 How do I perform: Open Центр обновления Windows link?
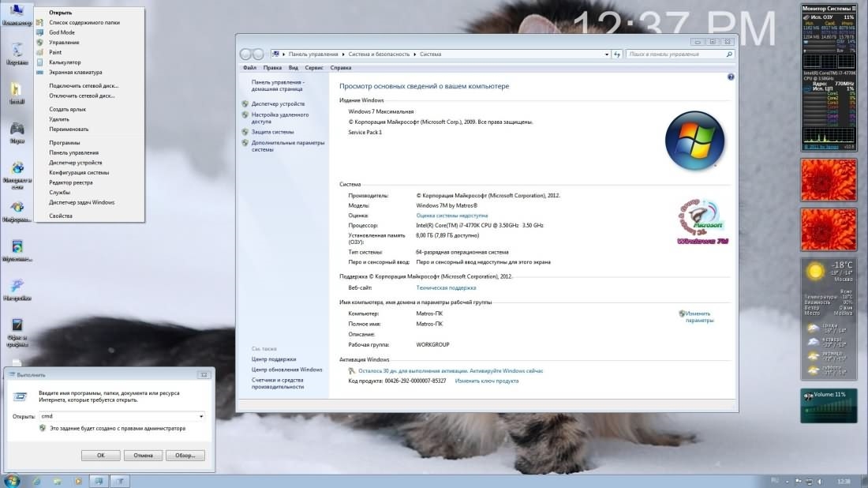point(286,370)
